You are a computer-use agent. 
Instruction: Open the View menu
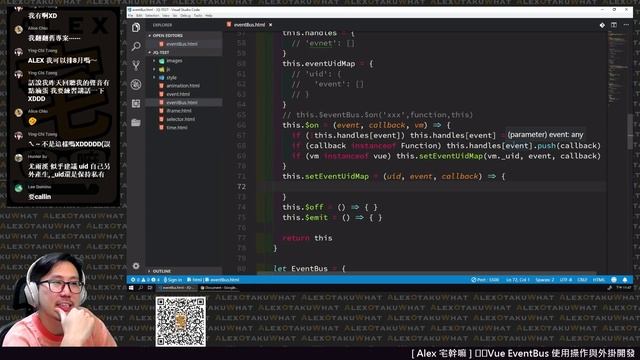click(x=166, y=16)
